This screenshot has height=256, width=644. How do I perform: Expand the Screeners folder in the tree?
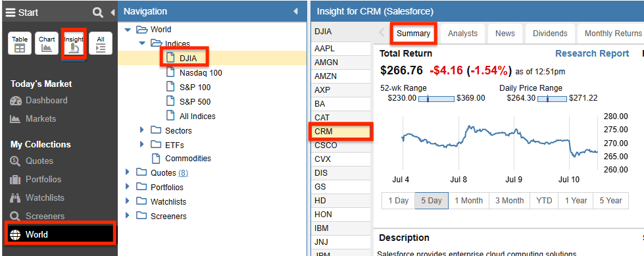coord(128,215)
